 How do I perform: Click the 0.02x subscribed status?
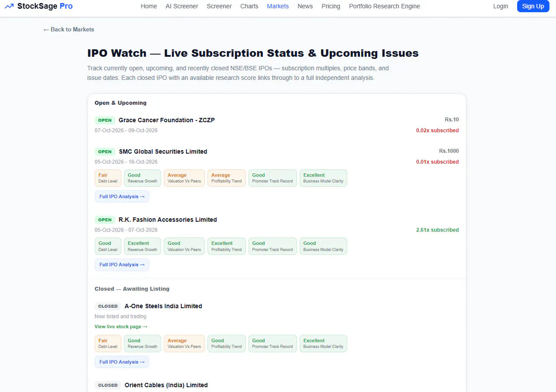coord(437,131)
